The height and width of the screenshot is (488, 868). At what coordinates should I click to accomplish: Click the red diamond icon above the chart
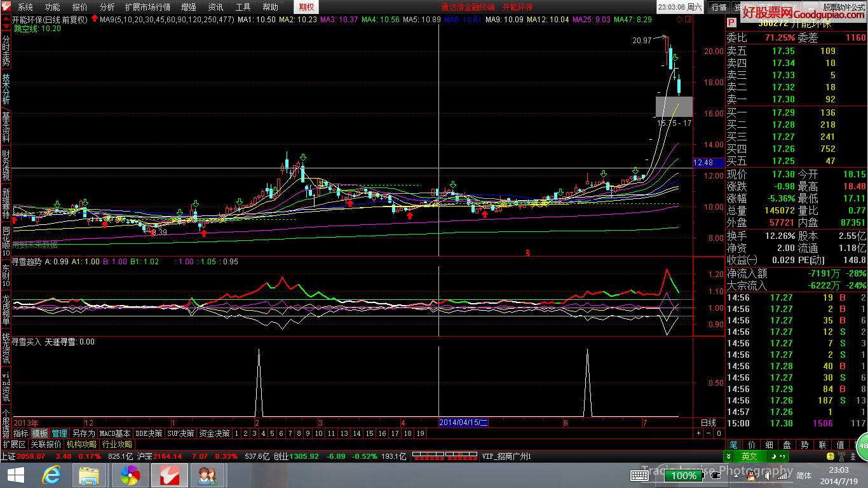pyautogui.click(x=679, y=20)
